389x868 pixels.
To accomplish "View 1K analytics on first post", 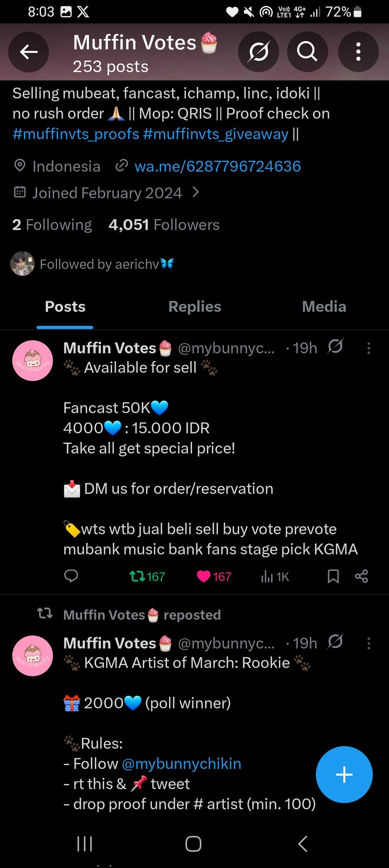I will pyautogui.click(x=275, y=576).
